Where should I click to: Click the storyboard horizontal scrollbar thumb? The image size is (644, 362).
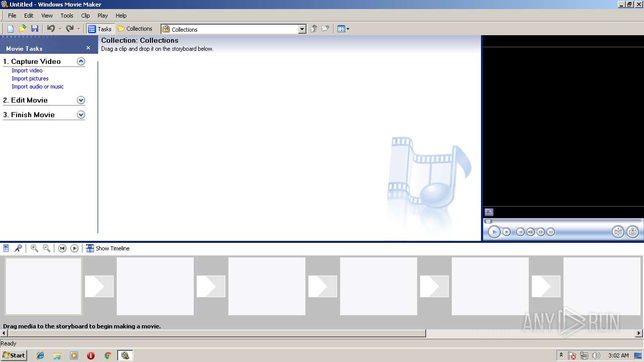[x=217, y=333]
